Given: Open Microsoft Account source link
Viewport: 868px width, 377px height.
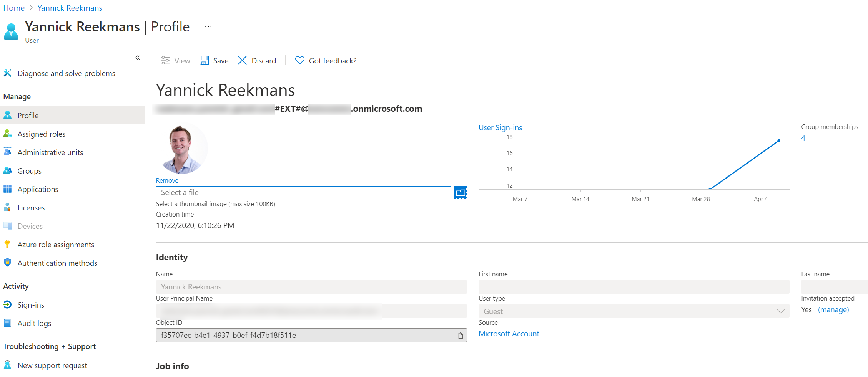Looking at the screenshot, I should (x=509, y=334).
